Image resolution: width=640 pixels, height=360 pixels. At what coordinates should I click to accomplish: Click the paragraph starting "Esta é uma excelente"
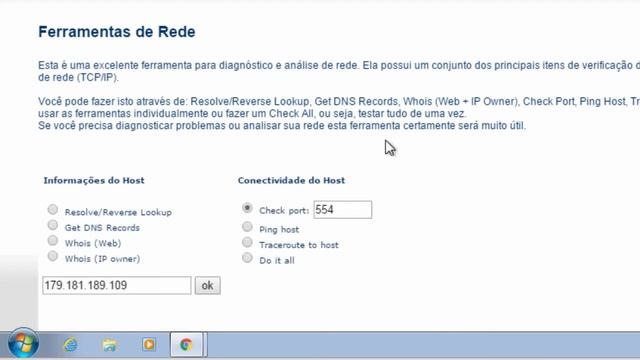(339, 71)
